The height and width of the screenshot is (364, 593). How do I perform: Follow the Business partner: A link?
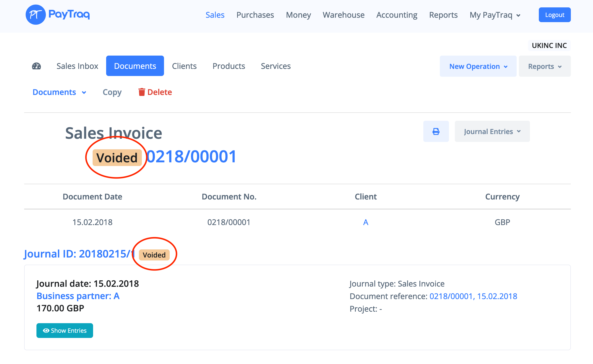click(78, 296)
